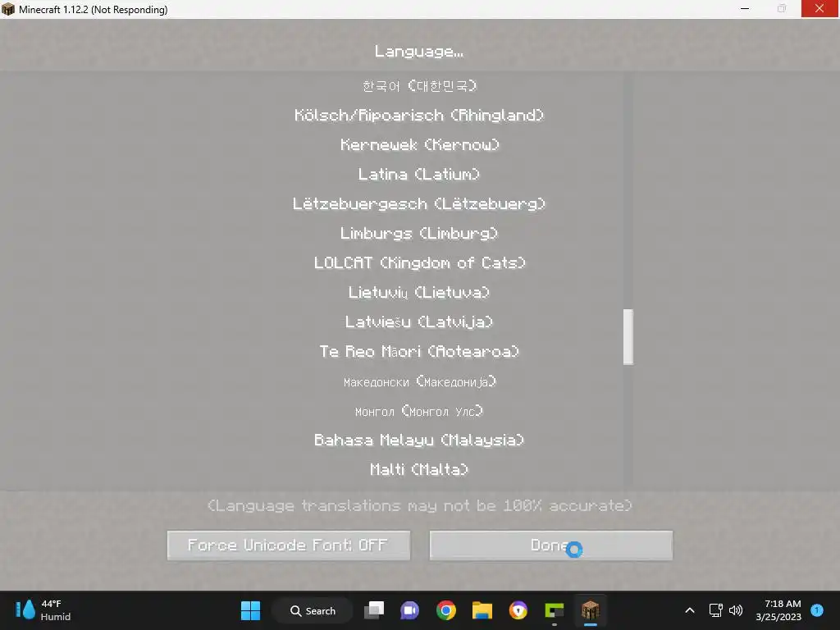Open Task View on the taskbar
This screenshot has height=630, width=840.
374,610
